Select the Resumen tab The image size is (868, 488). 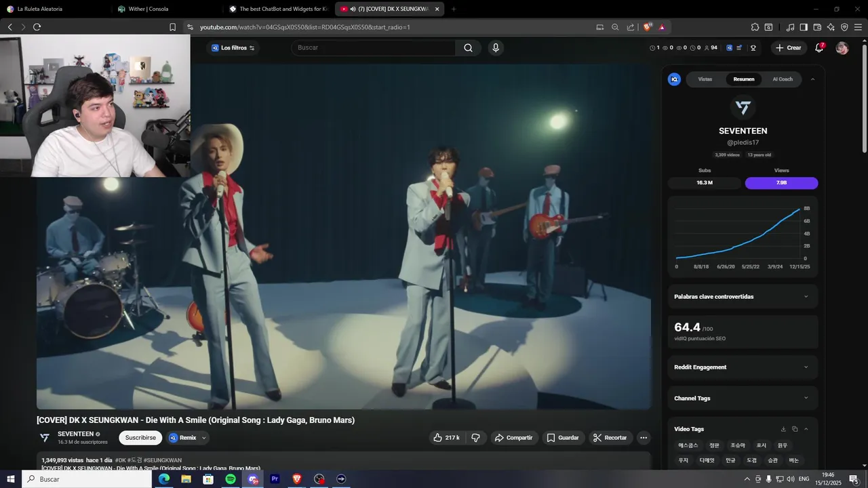744,79
